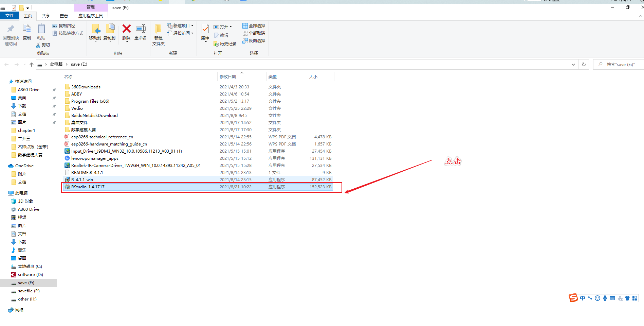Click the Copy path (复制路径) button
Viewport: 644px width, 326px height.
64,26
